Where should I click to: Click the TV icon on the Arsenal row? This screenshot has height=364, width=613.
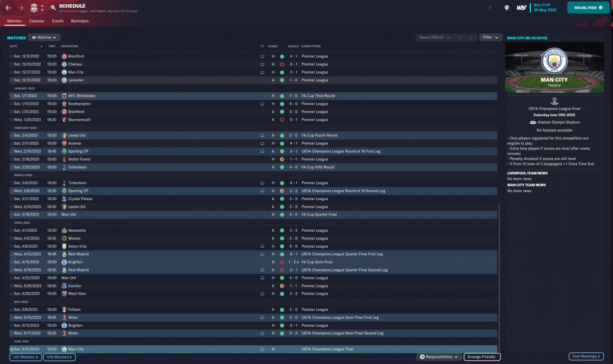click(262, 143)
